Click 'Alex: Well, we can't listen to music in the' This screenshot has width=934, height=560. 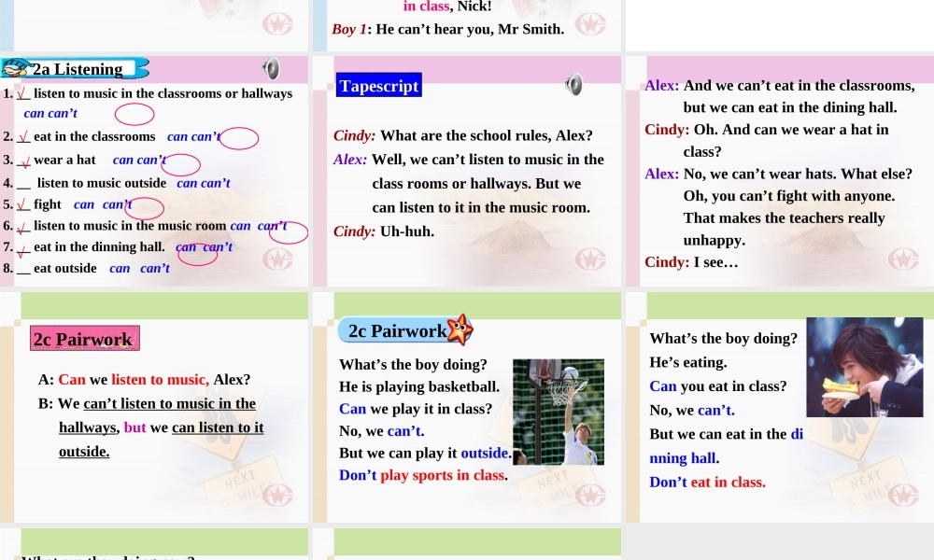coord(469,160)
